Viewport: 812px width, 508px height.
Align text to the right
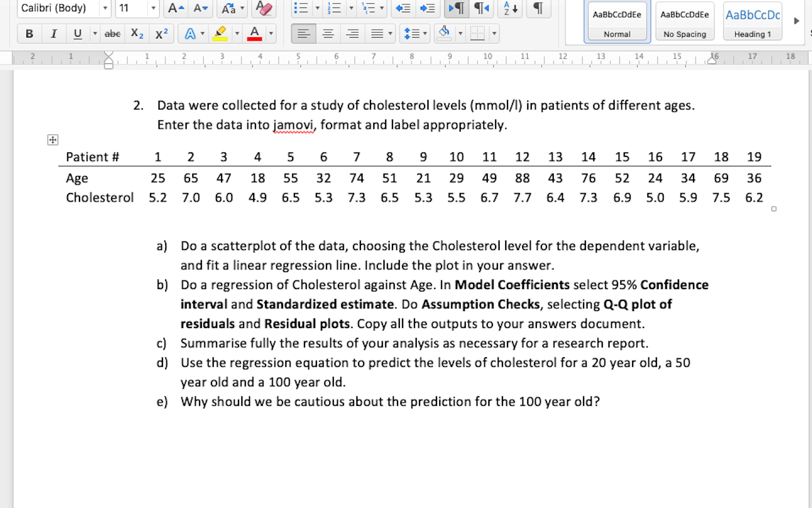point(352,34)
